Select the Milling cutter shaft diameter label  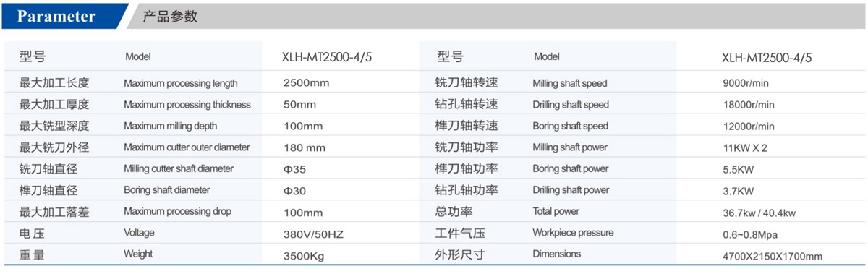(x=179, y=169)
